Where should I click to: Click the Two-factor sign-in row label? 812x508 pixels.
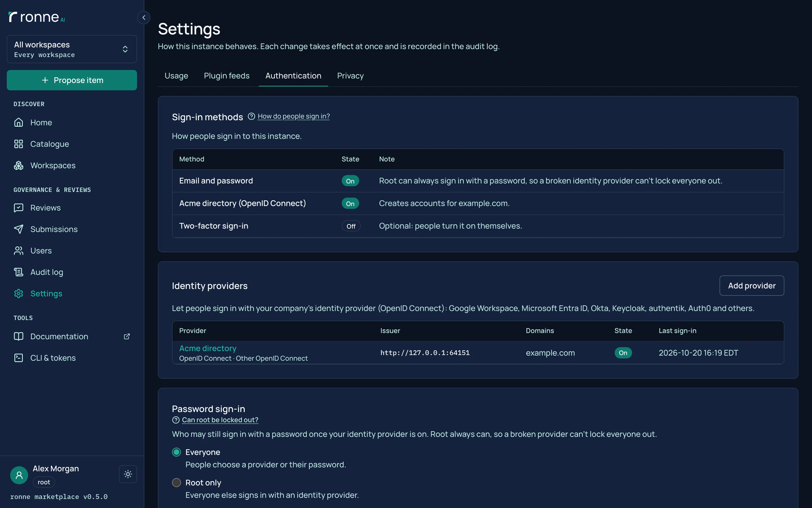(214, 226)
